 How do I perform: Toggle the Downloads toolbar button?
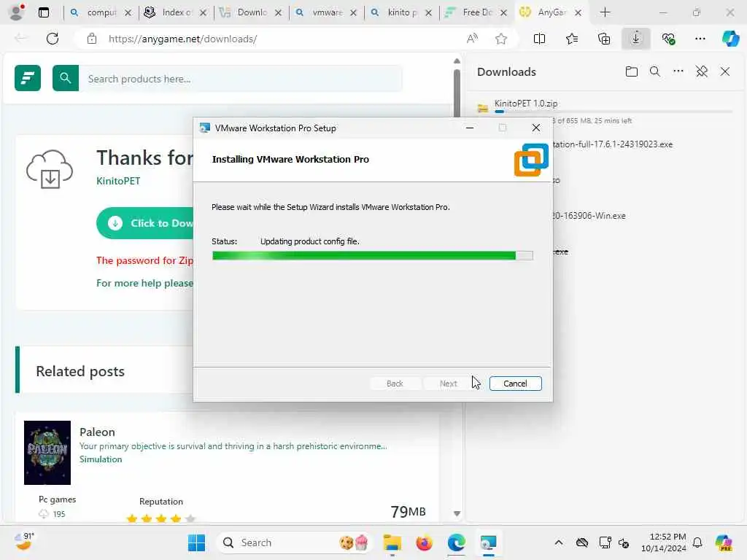point(636,39)
